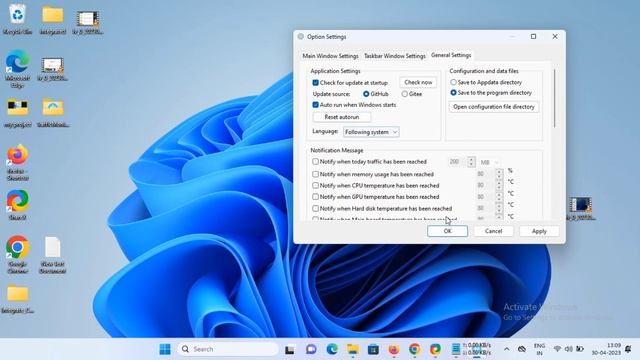This screenshot has width=640, height=360.
Task: Open the MB traffic unit dropdown
Action: point(489,162)
